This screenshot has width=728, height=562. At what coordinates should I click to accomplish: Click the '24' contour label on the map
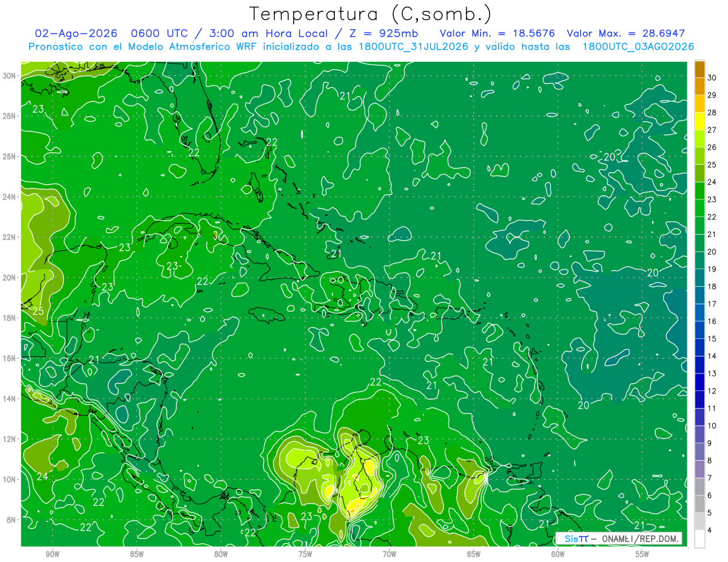[x=42, y=477]
